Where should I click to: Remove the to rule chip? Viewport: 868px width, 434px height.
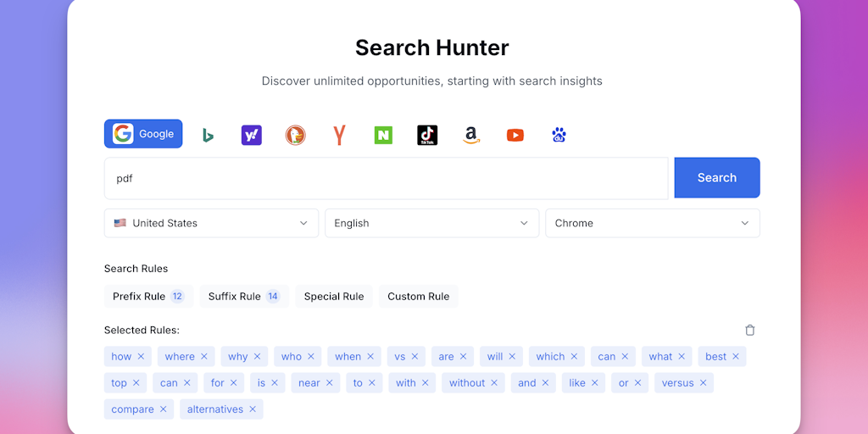371,382
